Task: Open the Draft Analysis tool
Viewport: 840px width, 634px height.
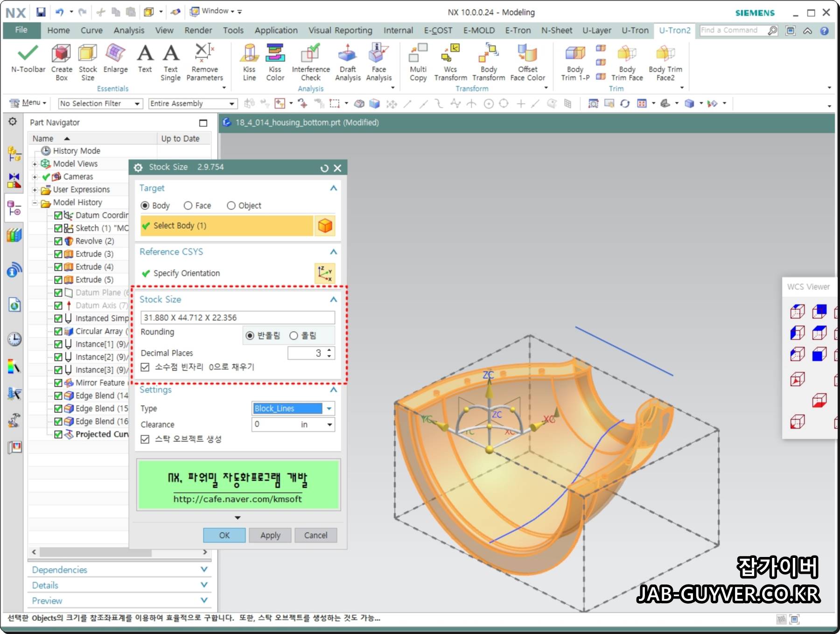Action: click(348, 63)
